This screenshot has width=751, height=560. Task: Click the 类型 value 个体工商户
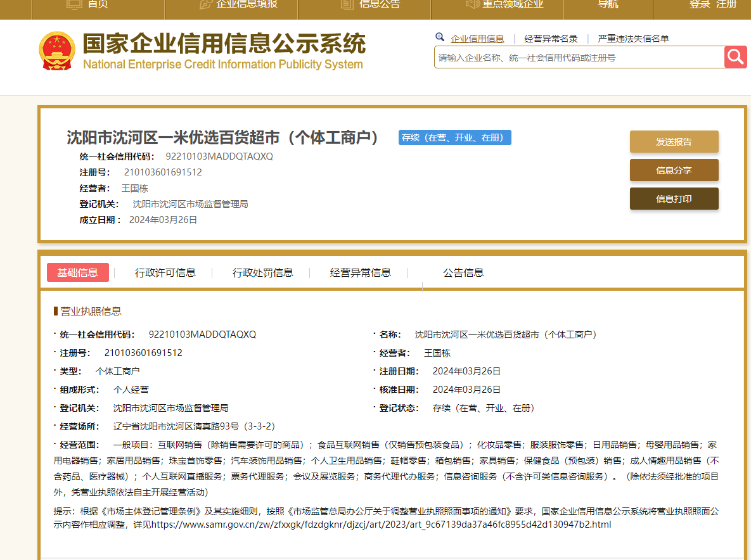pos(117,371)
